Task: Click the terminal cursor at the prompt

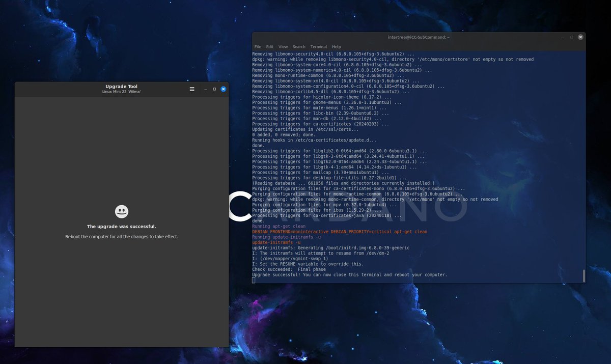Action: pyautogui.click(x=253, y=279)
